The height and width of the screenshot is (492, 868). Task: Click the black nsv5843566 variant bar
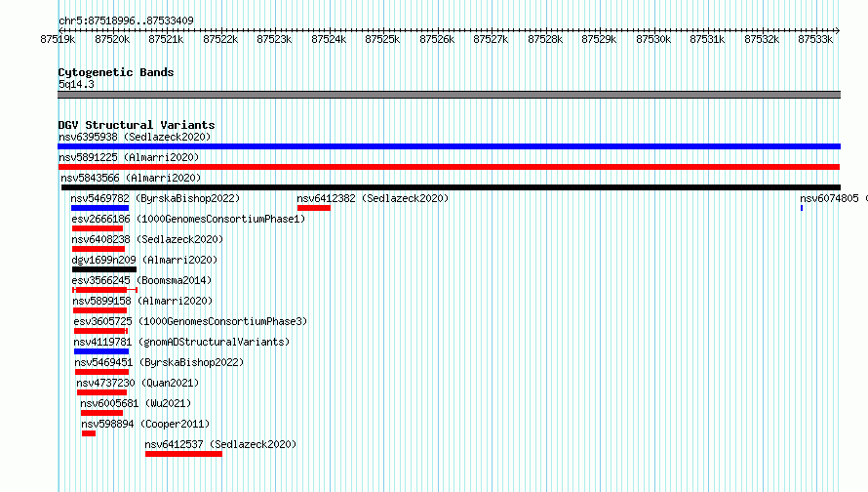pos(451,187)
